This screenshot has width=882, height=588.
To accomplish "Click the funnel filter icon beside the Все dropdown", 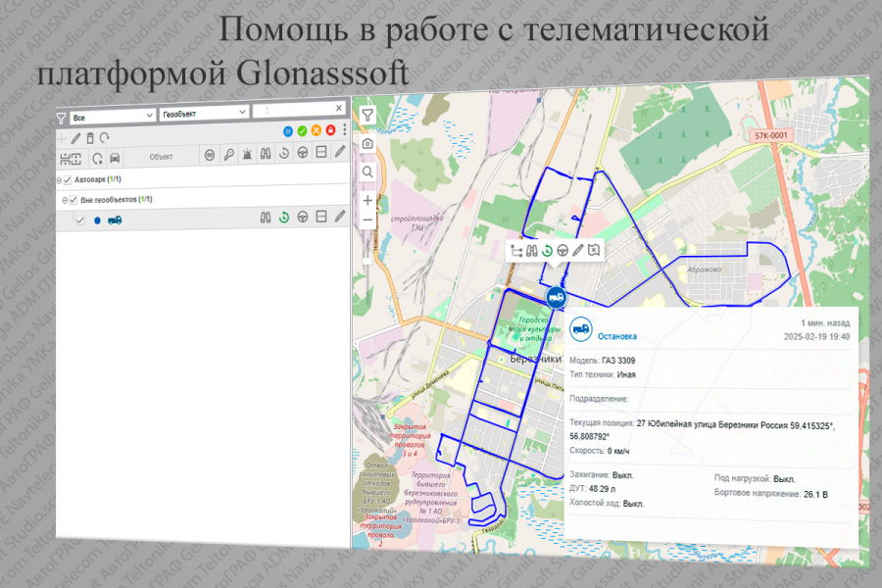I will [x=62, y=119].
